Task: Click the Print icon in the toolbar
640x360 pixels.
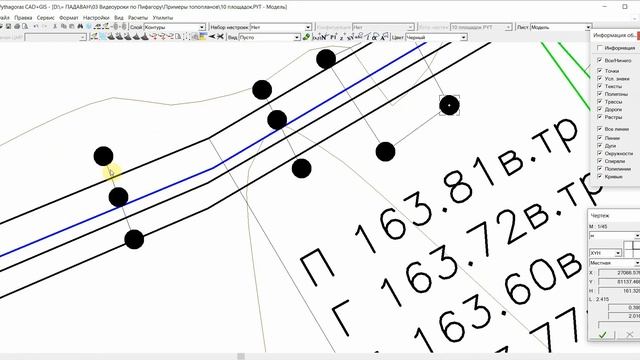Action: [17, 27]
